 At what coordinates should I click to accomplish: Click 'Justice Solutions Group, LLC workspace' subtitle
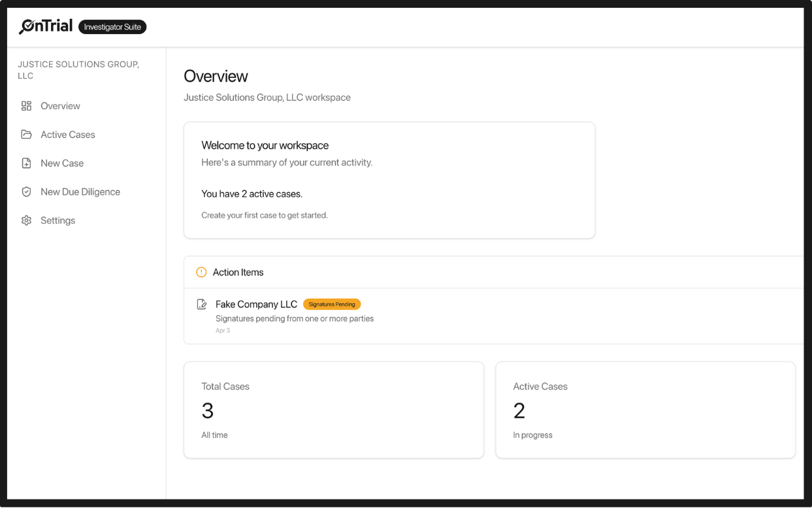[x=267, y=97]
